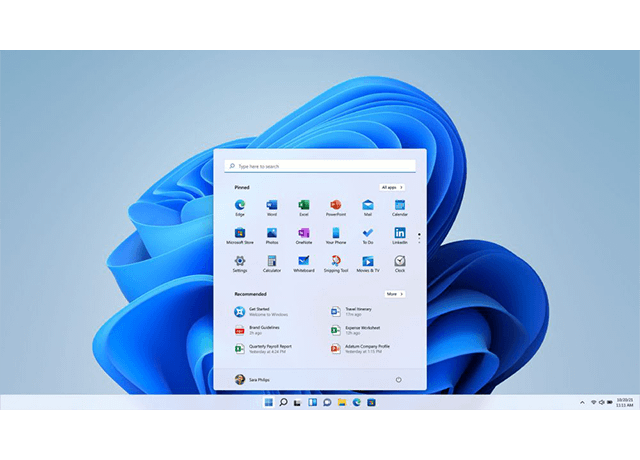Click the battery tray icon
The width and height of the screenshot is (640, 460).
pos(610,402)
